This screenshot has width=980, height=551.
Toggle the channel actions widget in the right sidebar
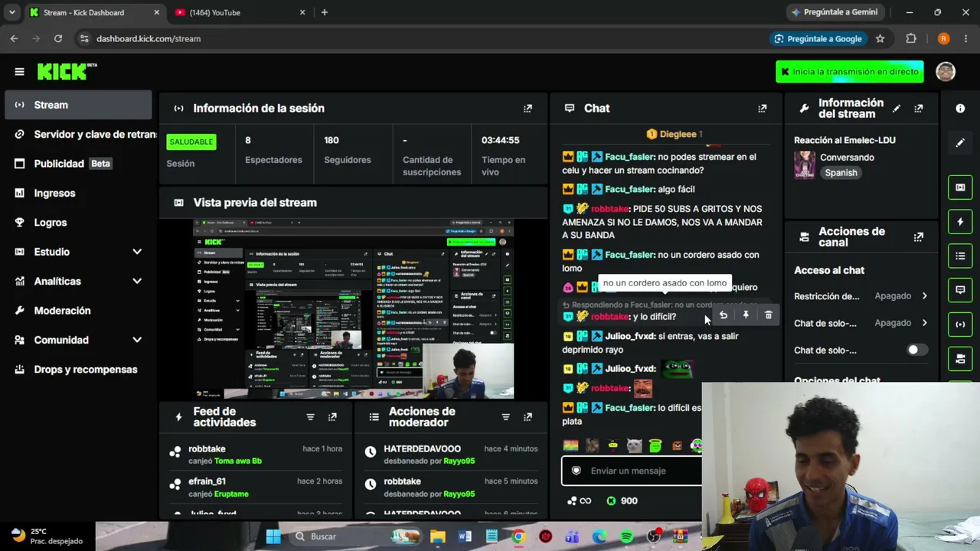pos(960,358)
